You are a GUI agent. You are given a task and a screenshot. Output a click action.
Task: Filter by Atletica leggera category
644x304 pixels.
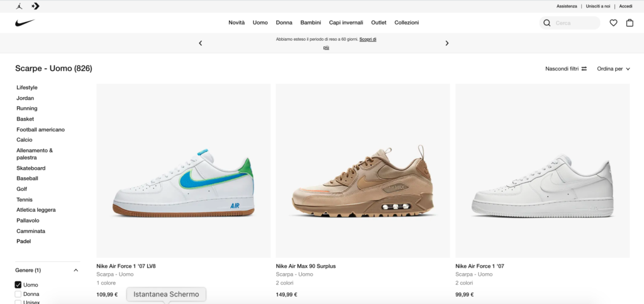pos(36,210)
